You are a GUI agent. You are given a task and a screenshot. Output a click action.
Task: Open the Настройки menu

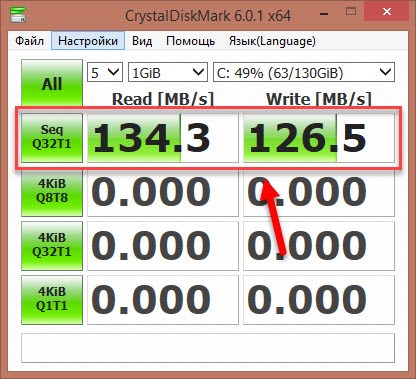[x=88, y=41]
